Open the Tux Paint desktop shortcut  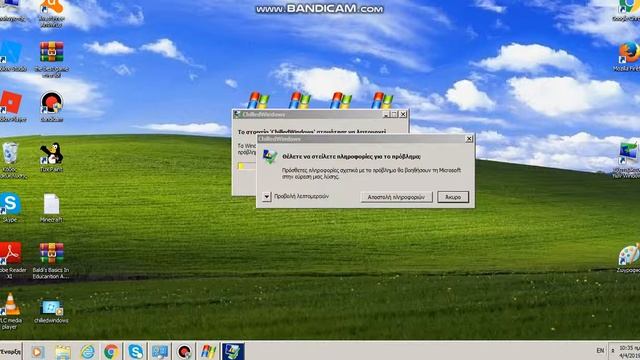click(x=51, y=157)
